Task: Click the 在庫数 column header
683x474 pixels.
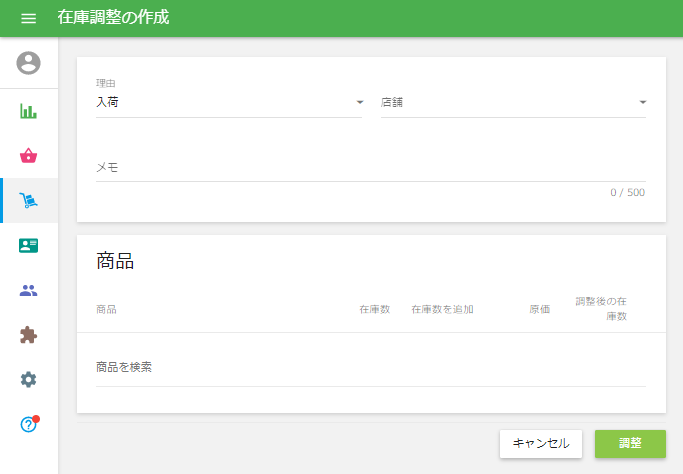Action: click(375, 309)
